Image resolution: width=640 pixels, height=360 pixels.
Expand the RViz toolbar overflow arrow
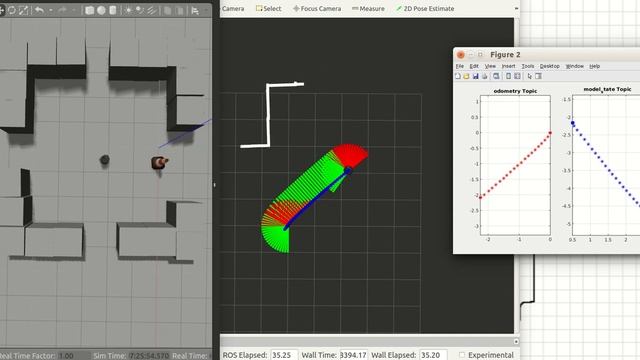pos(516,8)
